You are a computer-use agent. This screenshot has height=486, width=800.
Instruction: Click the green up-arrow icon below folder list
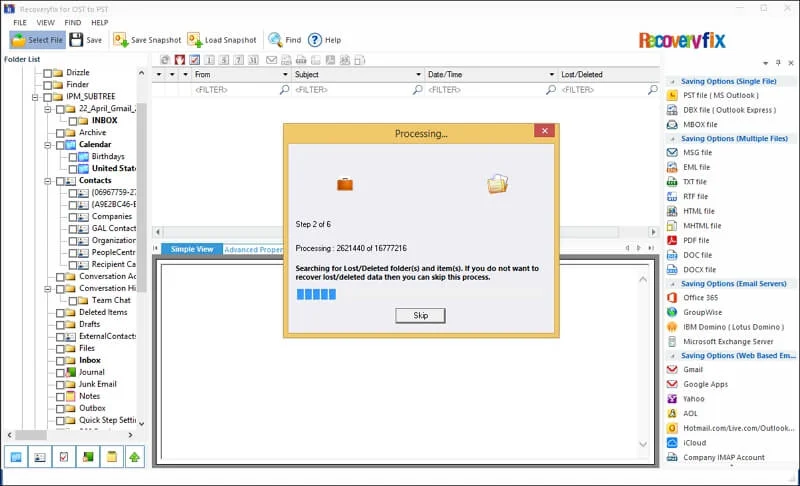point(135,457)
